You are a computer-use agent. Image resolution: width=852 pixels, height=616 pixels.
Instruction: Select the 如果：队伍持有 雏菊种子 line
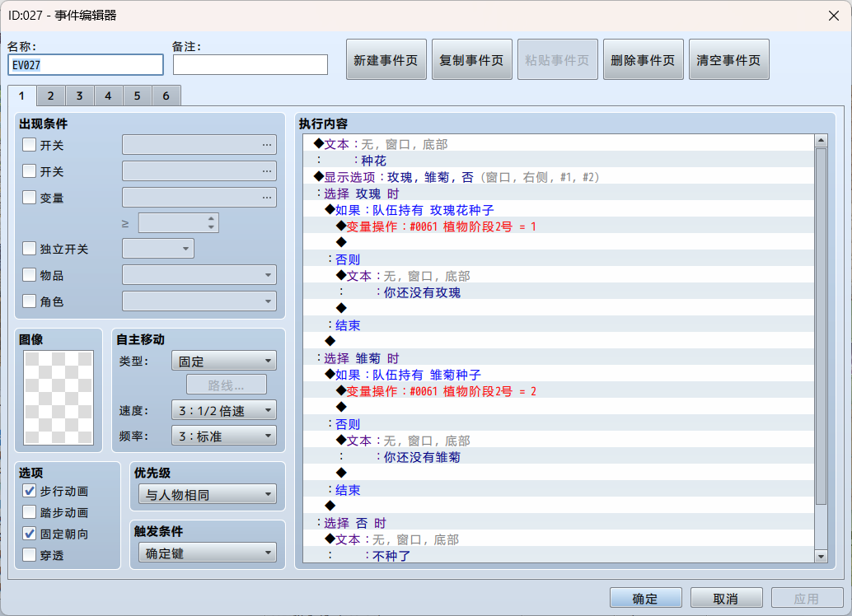point(559,375)
